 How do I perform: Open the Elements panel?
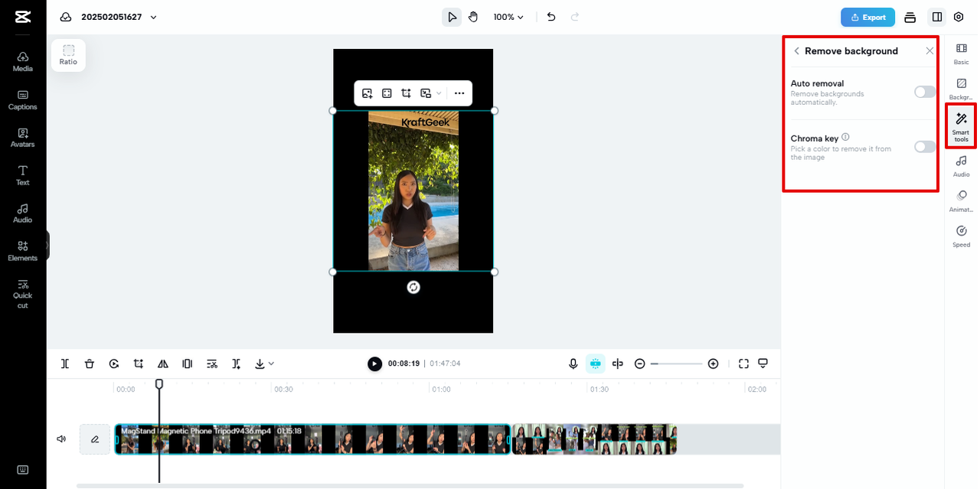[23, 251]
